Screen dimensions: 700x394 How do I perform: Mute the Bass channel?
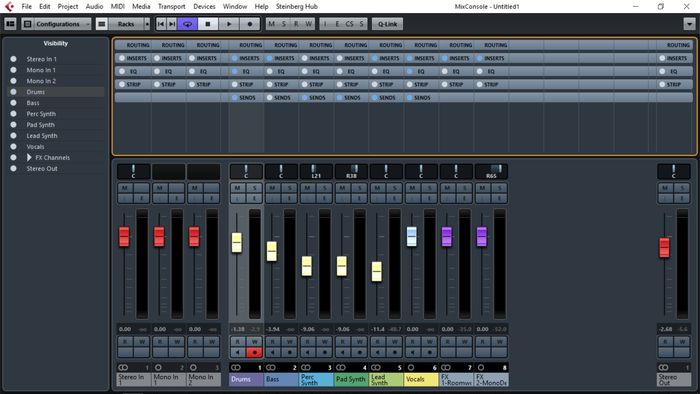point(272,188)
